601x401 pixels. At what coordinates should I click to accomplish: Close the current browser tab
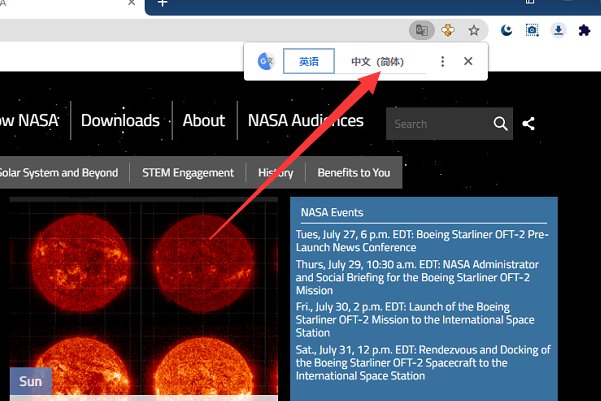point(131,3)
